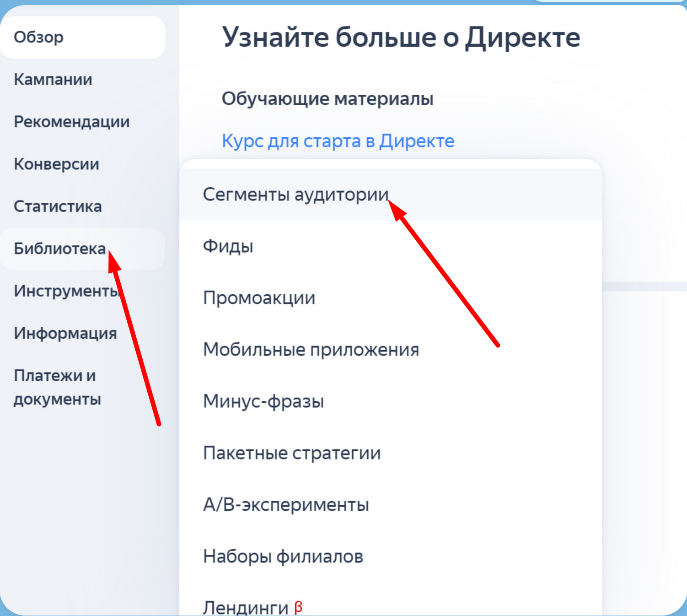This screenshot has width=687, height=616.
Task: Click the Обучающие материалы heading
Action: tap(327, 99)
